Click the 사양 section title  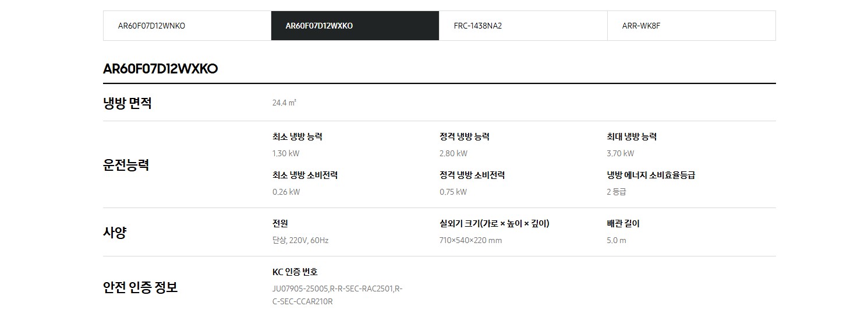tap(115, 233)
